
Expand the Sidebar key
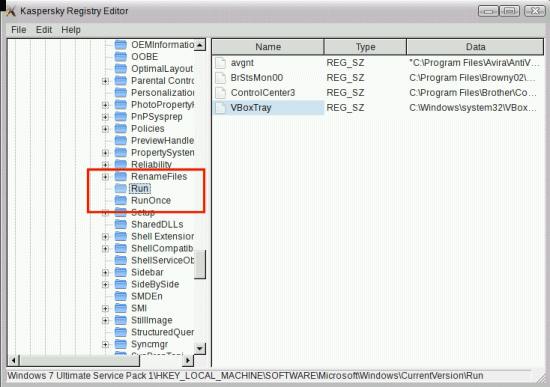(x=105, y=273)
